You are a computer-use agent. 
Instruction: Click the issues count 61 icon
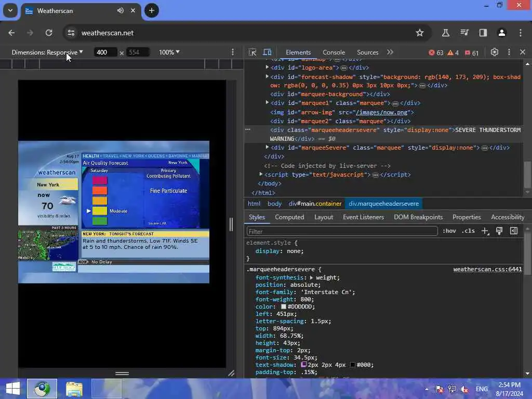click(472, 52)
